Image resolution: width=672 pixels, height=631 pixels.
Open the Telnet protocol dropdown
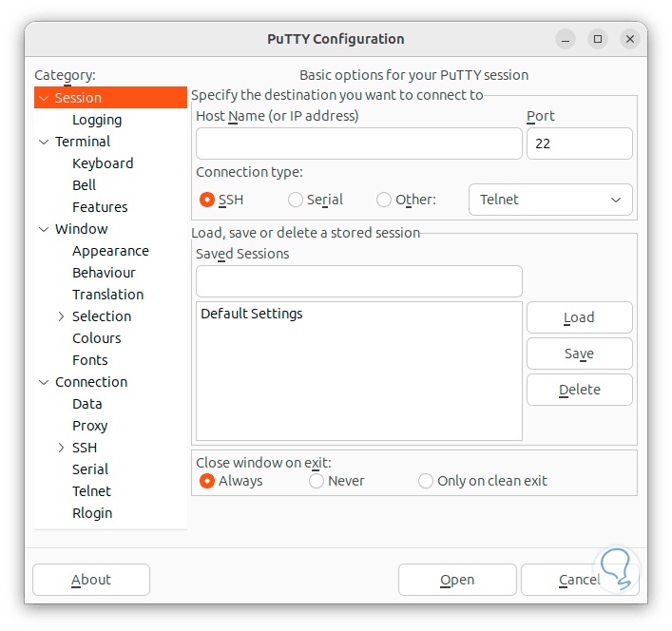(550, 200)
